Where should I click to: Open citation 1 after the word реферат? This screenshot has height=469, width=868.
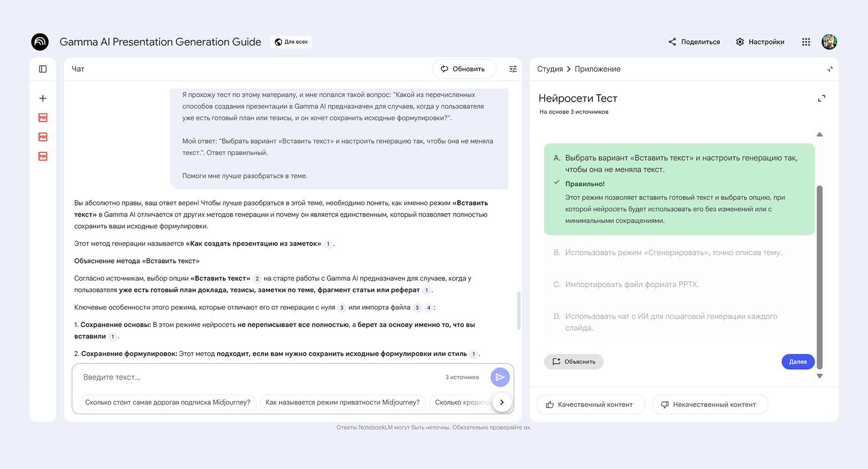point(427,290)
